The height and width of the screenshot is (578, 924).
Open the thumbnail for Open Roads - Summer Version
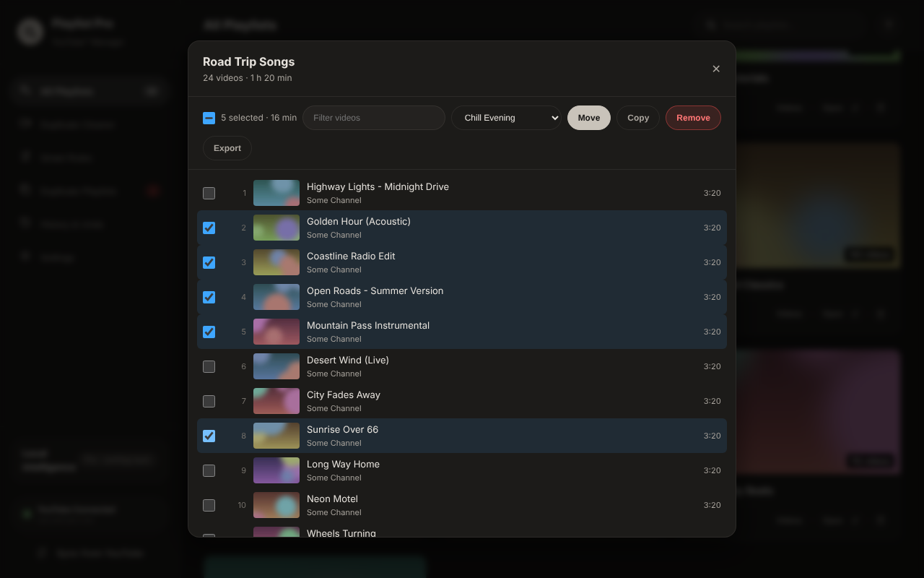276,297
